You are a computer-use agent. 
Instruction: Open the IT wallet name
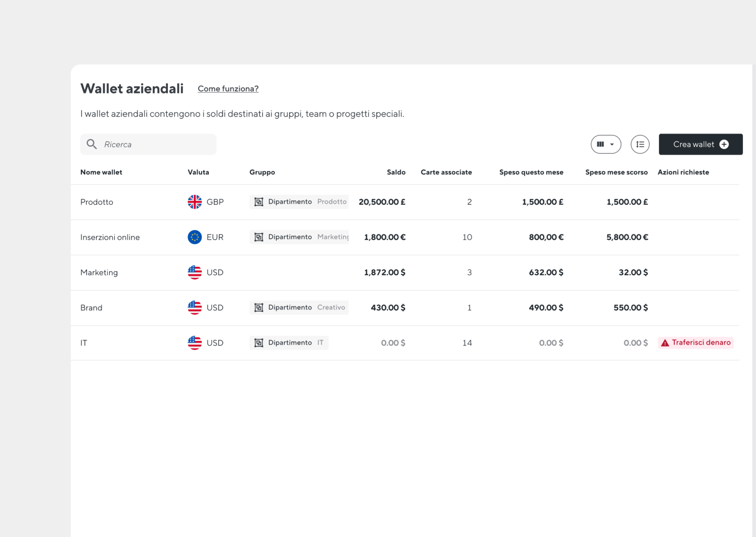click(x=84, y=343)
